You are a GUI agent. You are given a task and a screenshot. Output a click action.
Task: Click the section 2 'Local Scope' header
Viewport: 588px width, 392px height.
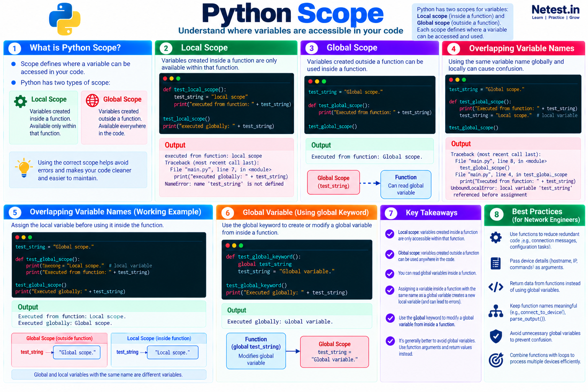(x=226, y=48)
